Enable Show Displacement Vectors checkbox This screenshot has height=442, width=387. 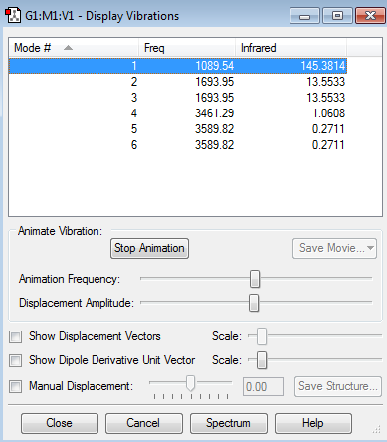[16, 337]
